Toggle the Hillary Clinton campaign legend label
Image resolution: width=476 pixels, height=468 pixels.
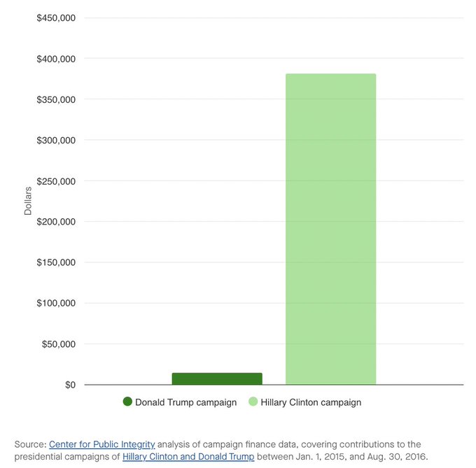pyautogui.click(x=311, y=402)
